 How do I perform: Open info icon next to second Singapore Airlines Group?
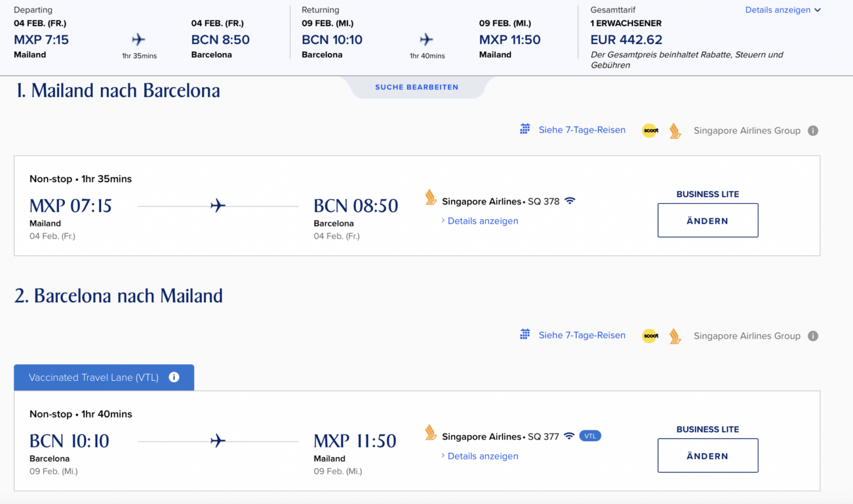813,336
